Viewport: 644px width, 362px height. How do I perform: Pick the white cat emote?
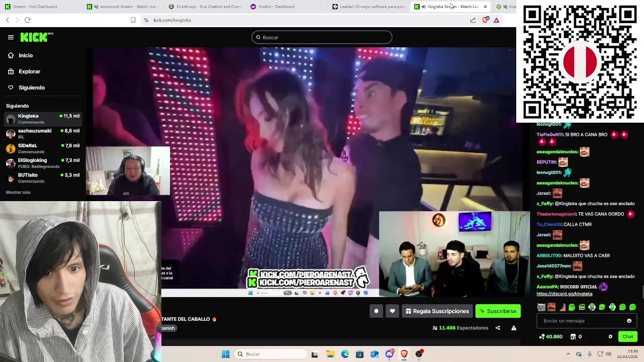[541, 307]
